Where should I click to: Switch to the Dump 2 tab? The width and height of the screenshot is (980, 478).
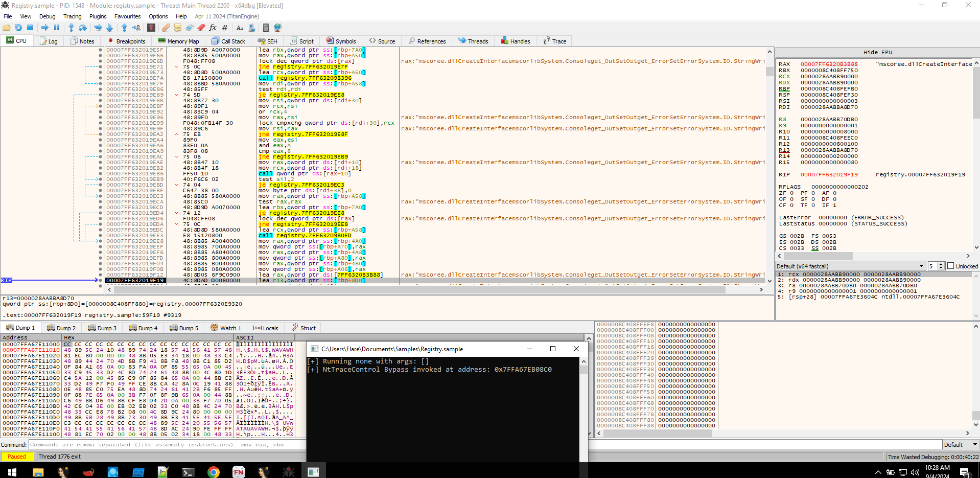tap(61, 328)
